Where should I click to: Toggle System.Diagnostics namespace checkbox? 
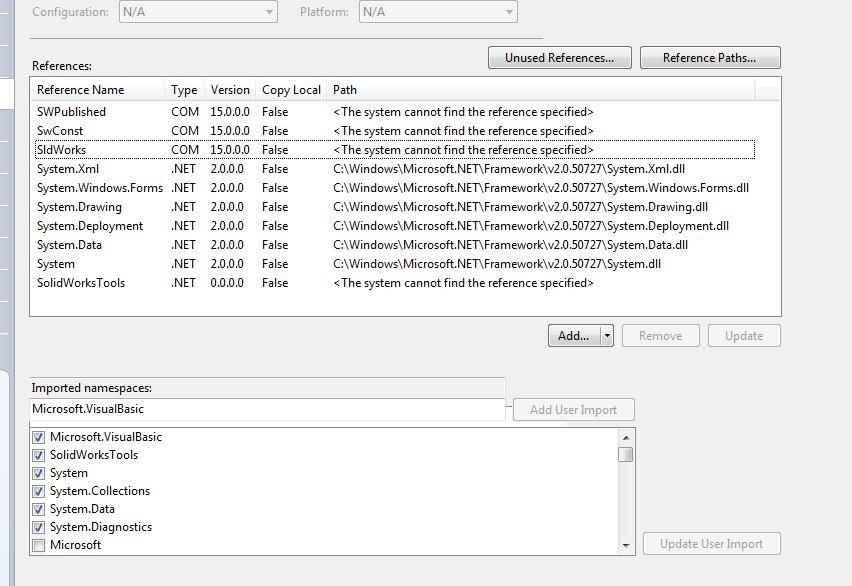(x=39, y=527)
